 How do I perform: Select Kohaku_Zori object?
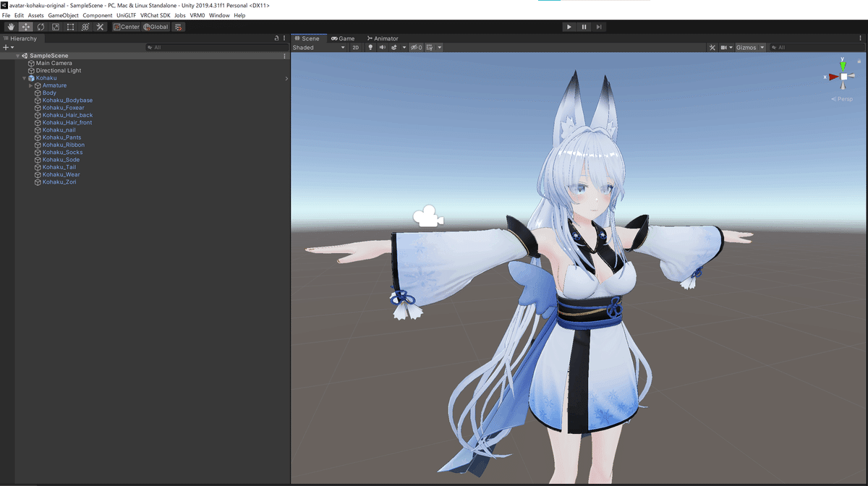point(59,182)
